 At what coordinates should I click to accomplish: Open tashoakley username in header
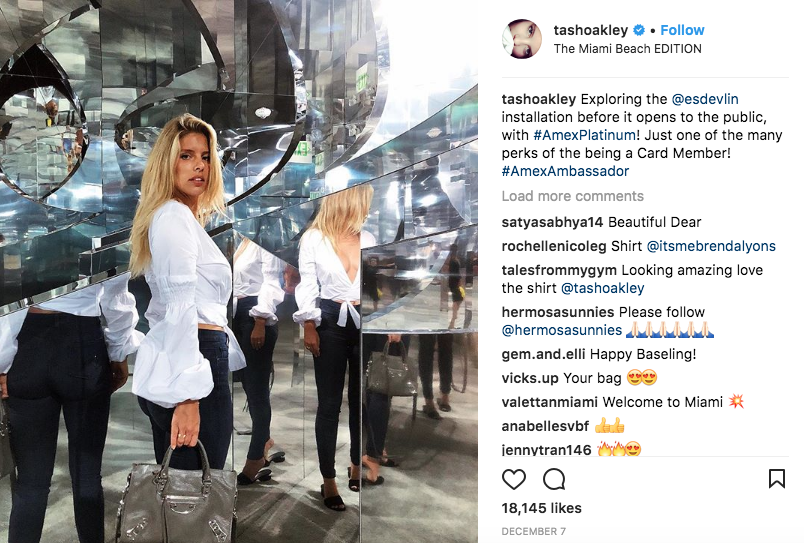pos(591,30)
